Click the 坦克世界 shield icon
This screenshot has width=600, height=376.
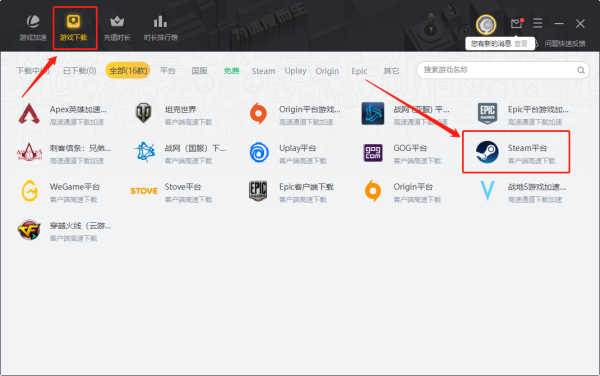143,113
